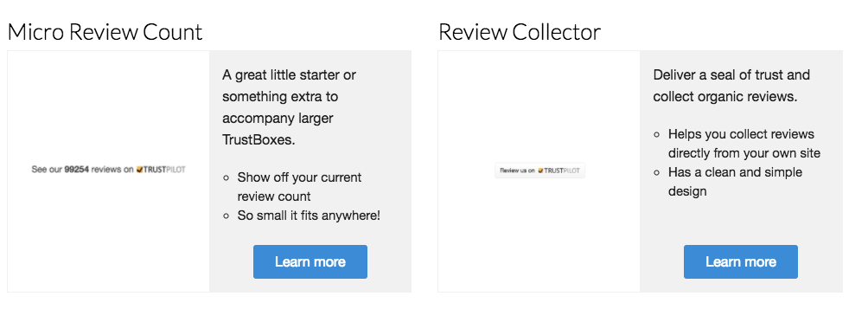Select the 99254 review count number
The height and width of the screenshot is (322, 868).
point(76,170)
